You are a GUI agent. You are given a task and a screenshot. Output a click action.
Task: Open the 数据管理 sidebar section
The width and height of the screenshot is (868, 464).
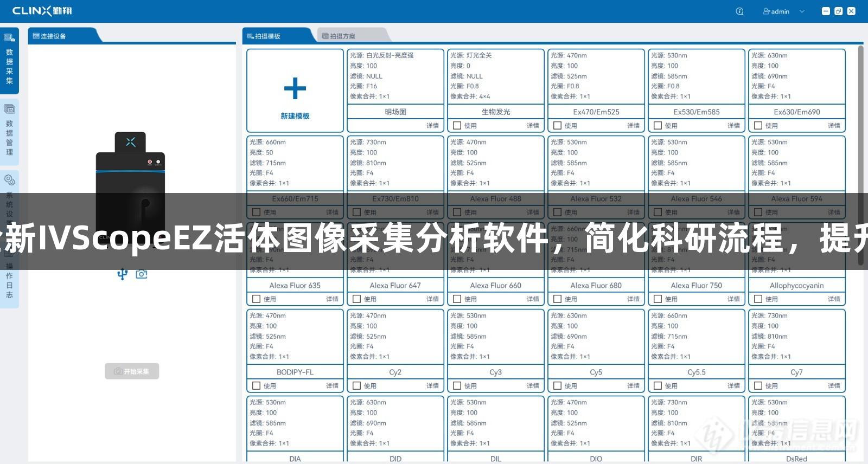[x=9, y=131]
